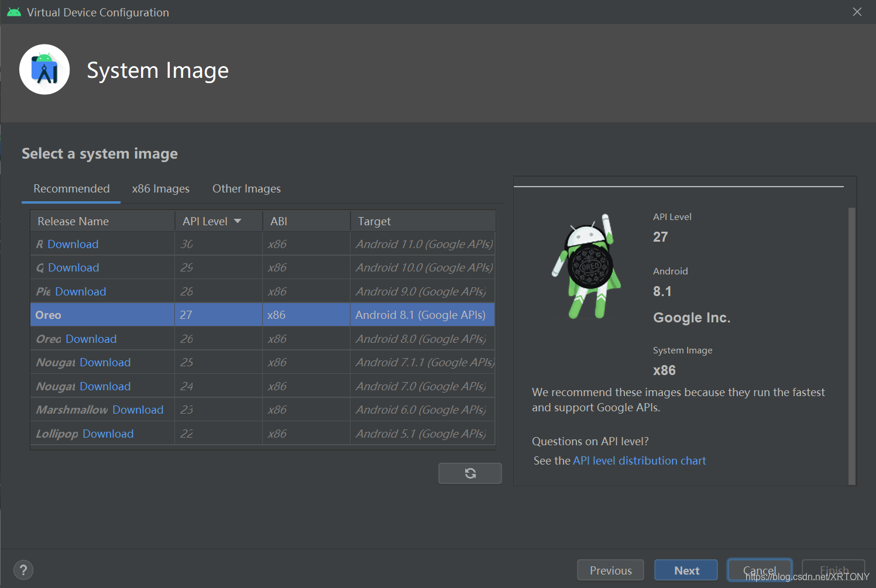Click the API level 30 cell

219,244
